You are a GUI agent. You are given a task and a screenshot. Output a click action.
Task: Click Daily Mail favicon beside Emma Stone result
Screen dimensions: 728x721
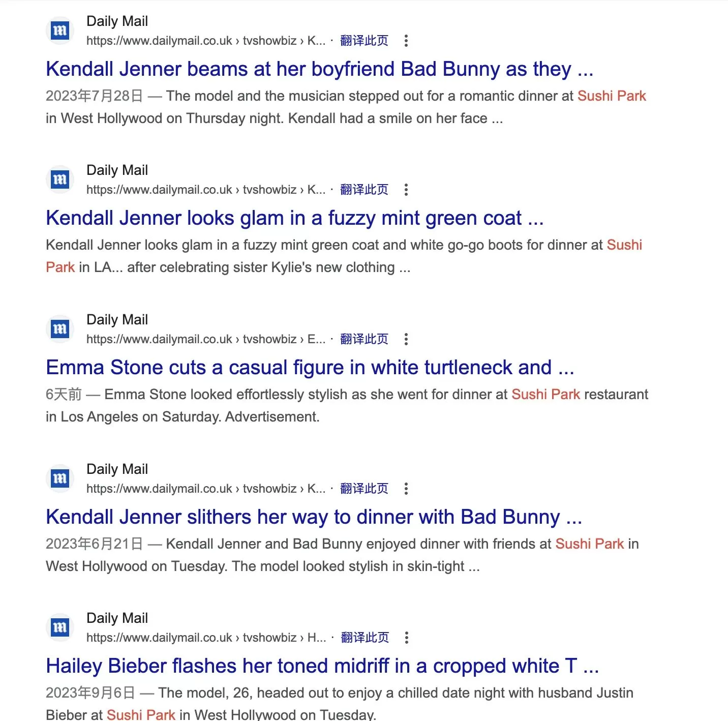60,329
